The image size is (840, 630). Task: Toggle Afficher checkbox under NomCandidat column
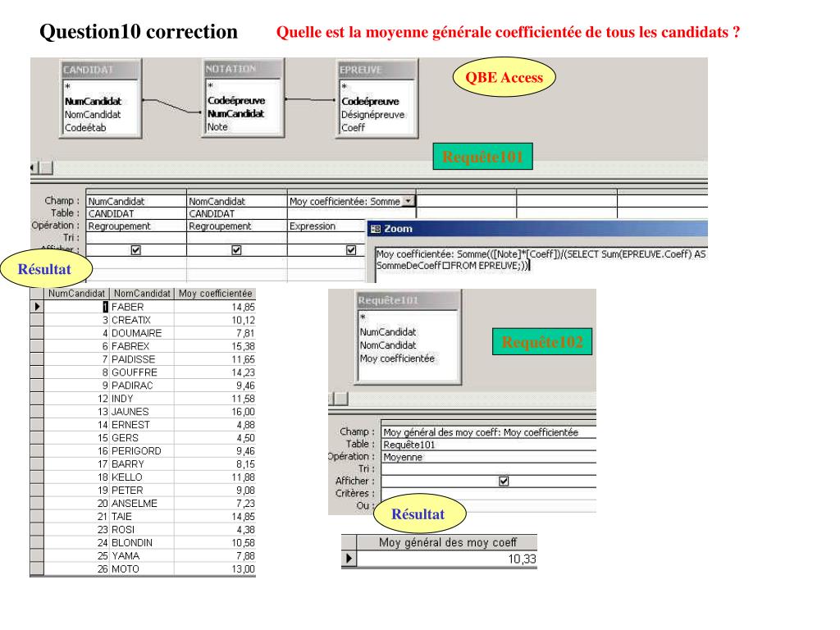(x=236, y=250)
